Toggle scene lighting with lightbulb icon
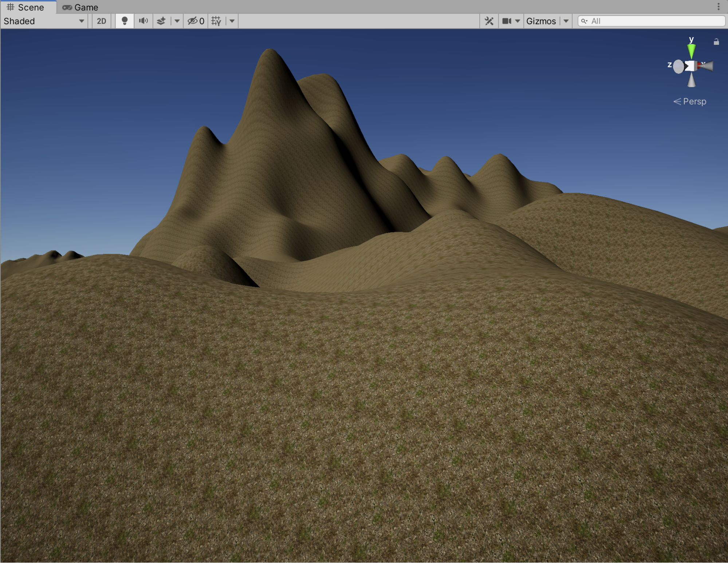The width and height of the screenshot is (728, 563). [x=125, y=21]
